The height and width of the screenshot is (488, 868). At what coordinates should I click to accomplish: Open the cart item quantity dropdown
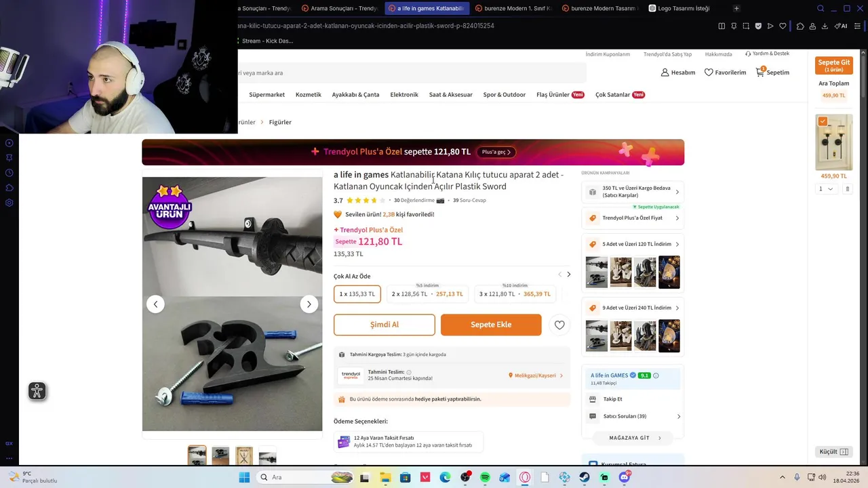point(825,189)
